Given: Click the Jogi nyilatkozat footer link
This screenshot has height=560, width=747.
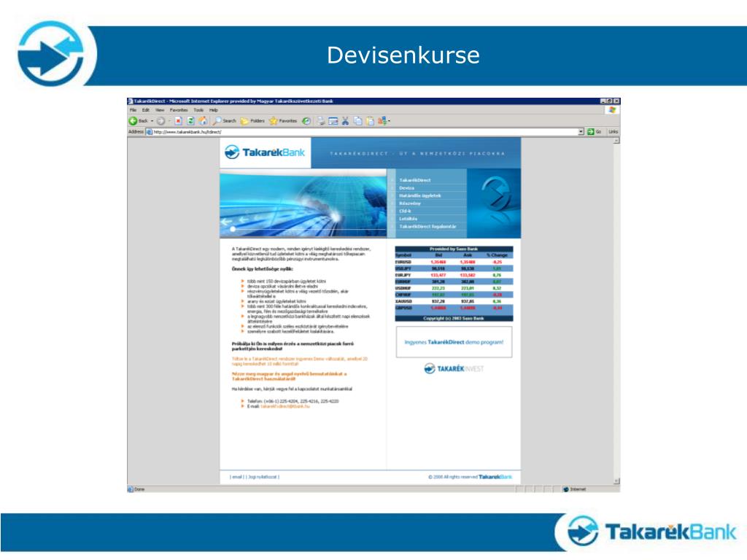Looking at the screenshot, I should coord(263,477).
